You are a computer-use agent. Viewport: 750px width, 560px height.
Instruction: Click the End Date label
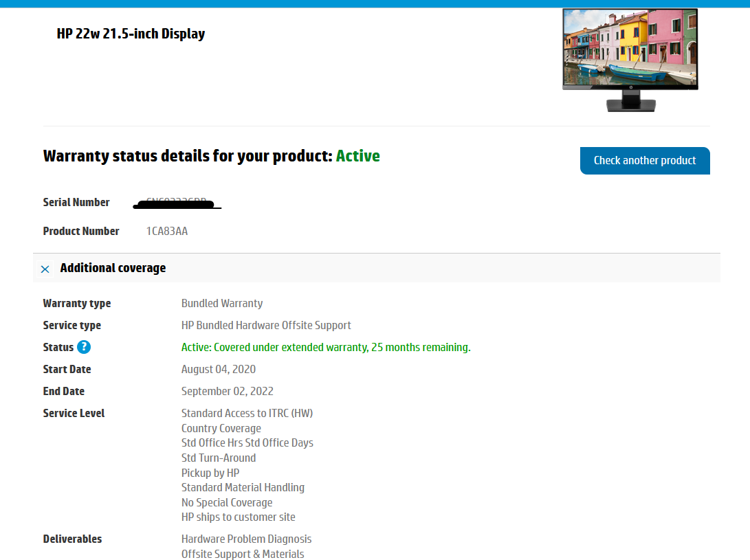point(64,391)
